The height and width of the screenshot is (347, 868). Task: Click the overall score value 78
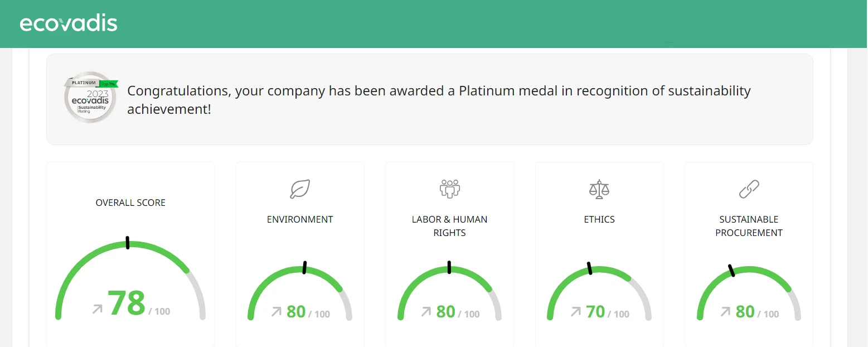[127, 303]
